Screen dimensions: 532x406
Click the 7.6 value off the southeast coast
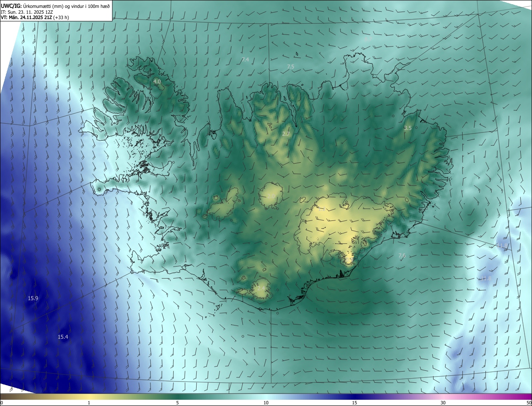pyautogui.click(x=402, y=256)
